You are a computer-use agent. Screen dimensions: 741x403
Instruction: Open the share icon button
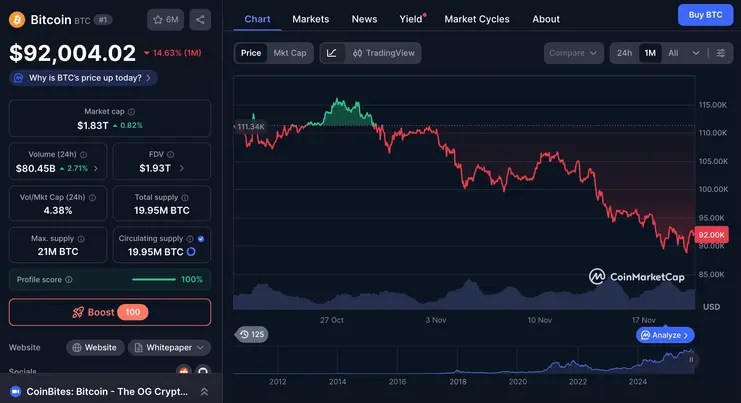tap(200, 20)
